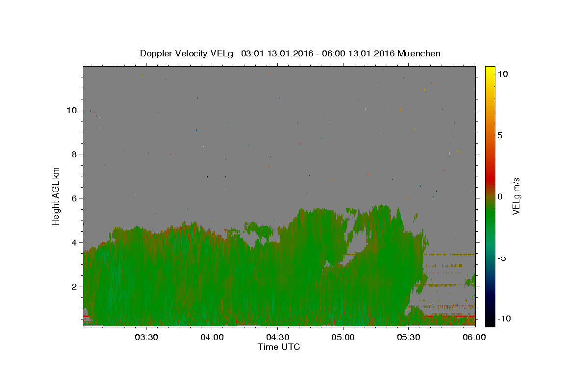
Task: Click the 04:30 time axis label
Action: 278,337
